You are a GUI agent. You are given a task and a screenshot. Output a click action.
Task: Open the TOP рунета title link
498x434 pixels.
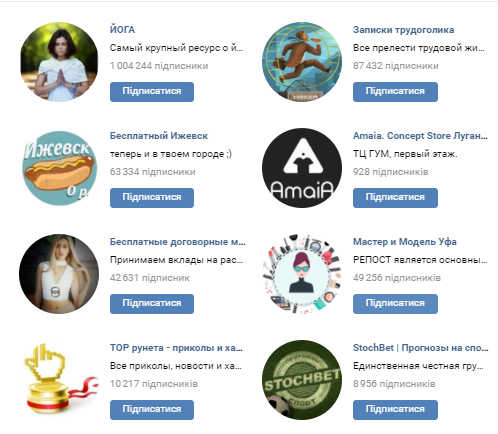coord(176,348)
